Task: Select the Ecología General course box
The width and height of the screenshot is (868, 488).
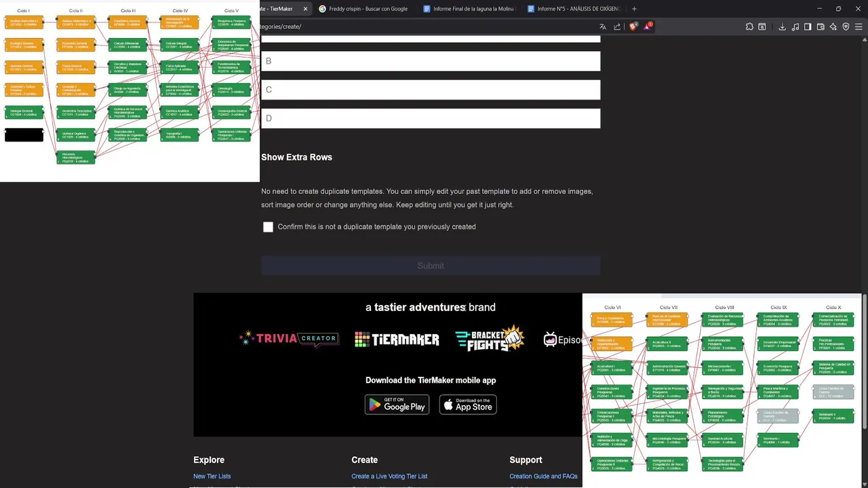Action: [x=24, y=45]
